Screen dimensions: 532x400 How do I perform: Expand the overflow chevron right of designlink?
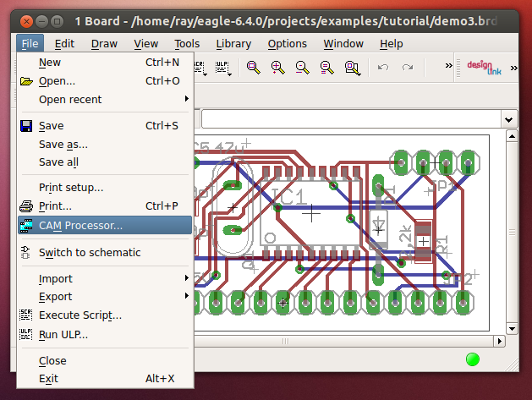click(x=513, y=68)
